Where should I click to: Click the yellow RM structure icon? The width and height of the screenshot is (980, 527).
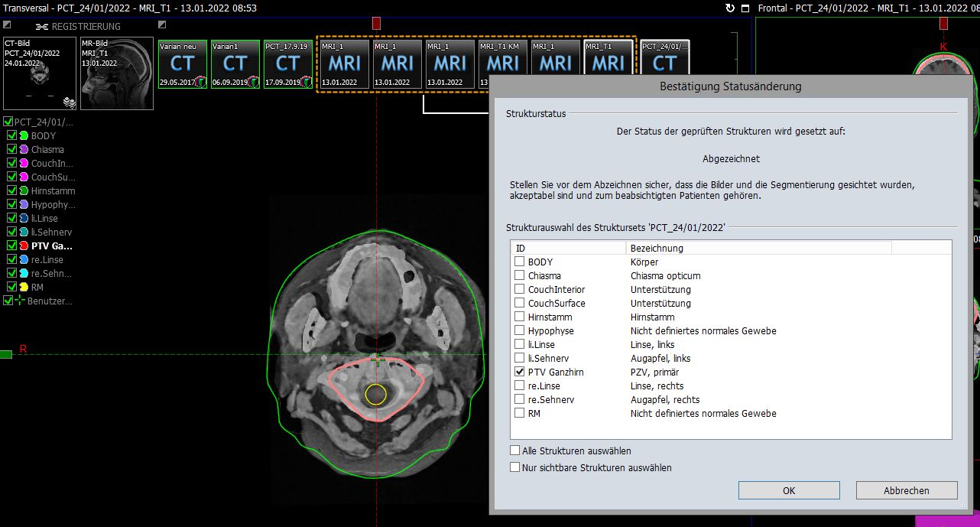click(x=24, y=288)
